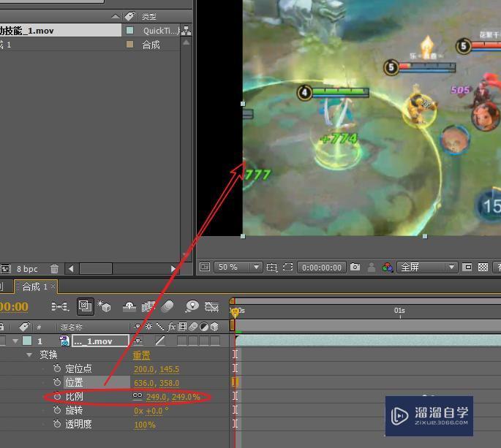Click the 0:00:00:00 current time button
This screenshot has height=448, width=501.
[321, 267]
